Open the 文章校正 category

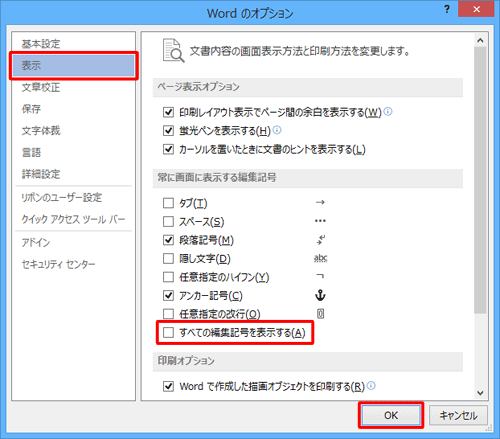tap(41, 87)
